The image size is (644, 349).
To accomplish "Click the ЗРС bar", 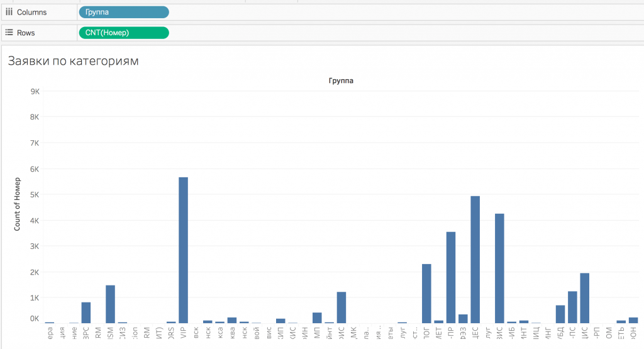I will pos(86,313).
